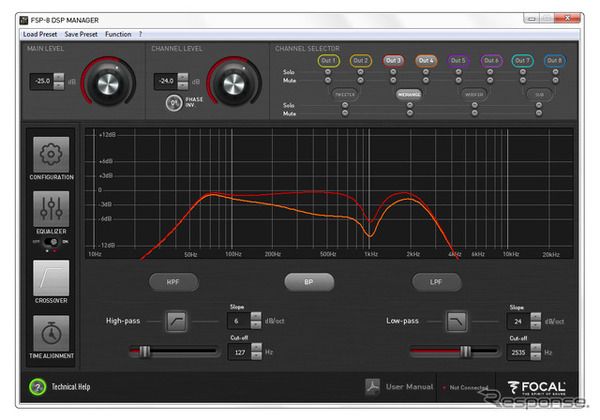Mute the Out 8 channel
The height and width of the screenshot is (420, 600).
(x=555, y=80)
